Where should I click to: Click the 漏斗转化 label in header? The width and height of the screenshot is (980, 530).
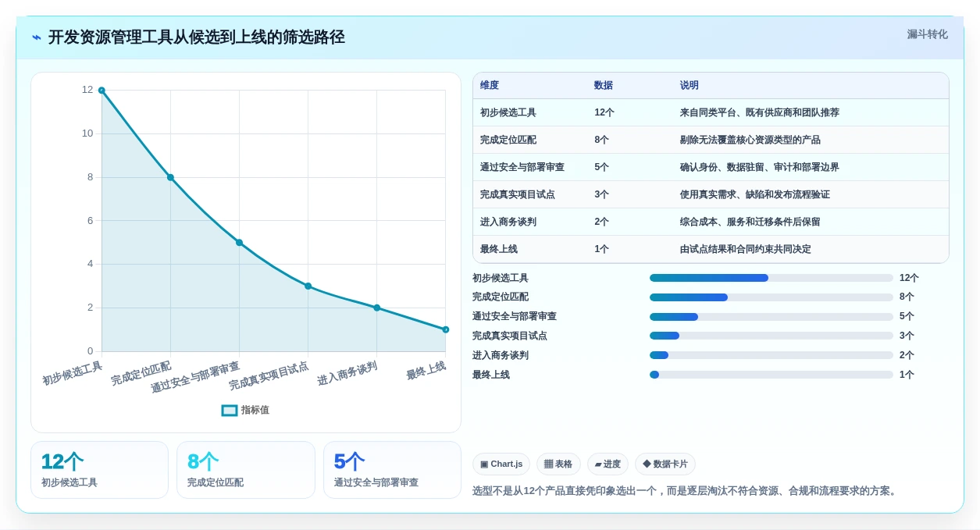click(x=928, y=34)
